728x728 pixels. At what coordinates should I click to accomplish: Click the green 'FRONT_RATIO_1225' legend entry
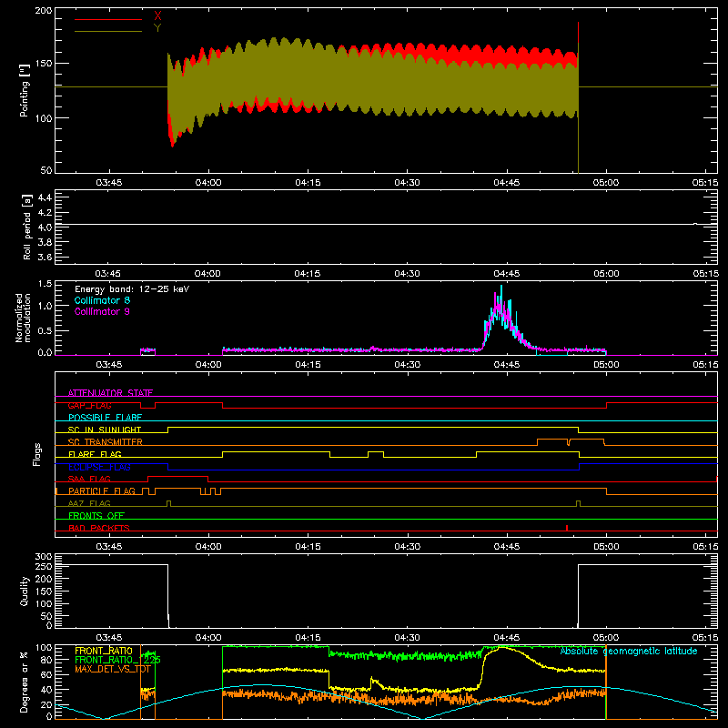(118, 660)
